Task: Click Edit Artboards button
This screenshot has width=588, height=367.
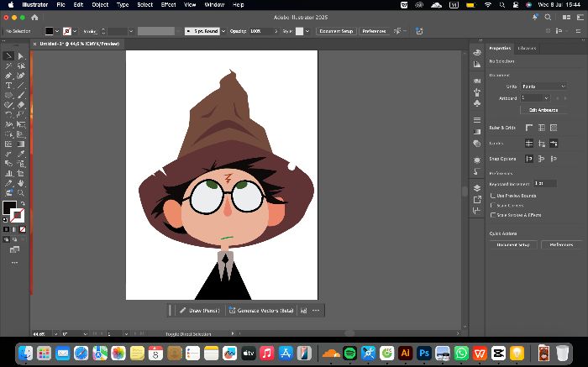Action: (543, 110)
